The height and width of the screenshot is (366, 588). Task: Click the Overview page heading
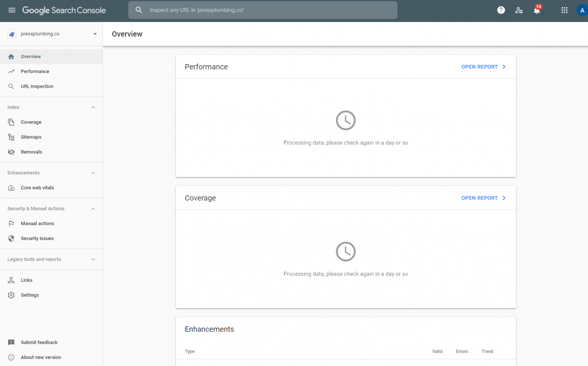click(x=127, y=34)
